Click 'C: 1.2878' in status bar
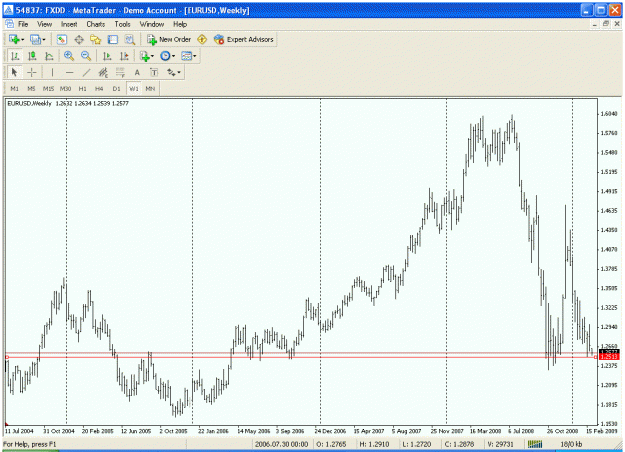The height and width of the screenshot is (452, 625). coord(459,444)
